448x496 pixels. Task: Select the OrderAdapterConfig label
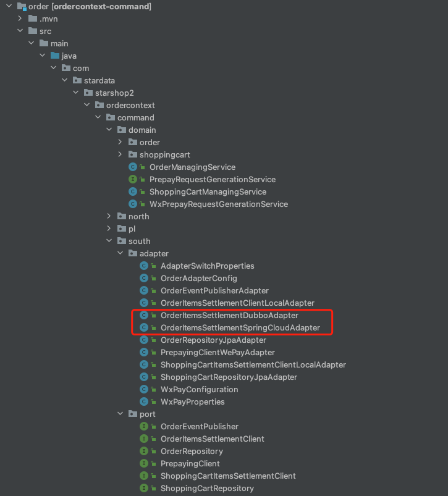tap(199, 278)
